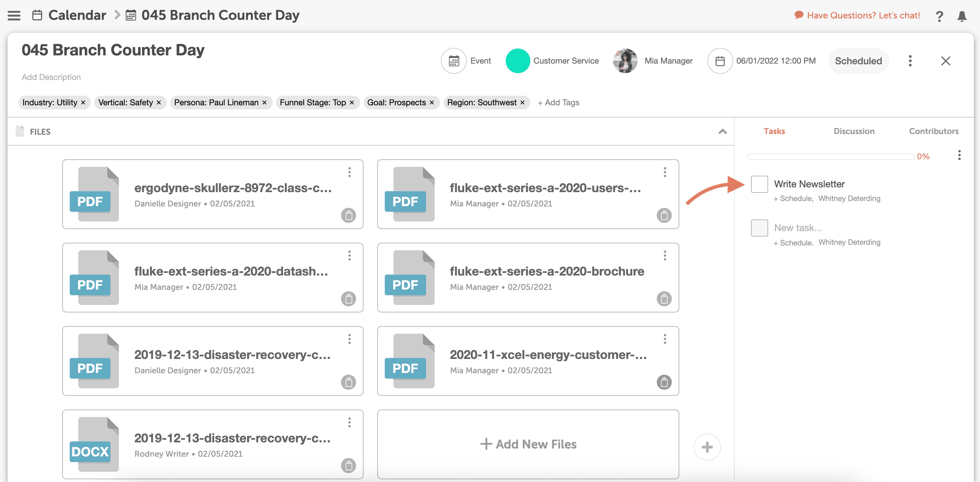
Task: Click the round plus button beside Add New Files
Action: [x=707, y=447]
